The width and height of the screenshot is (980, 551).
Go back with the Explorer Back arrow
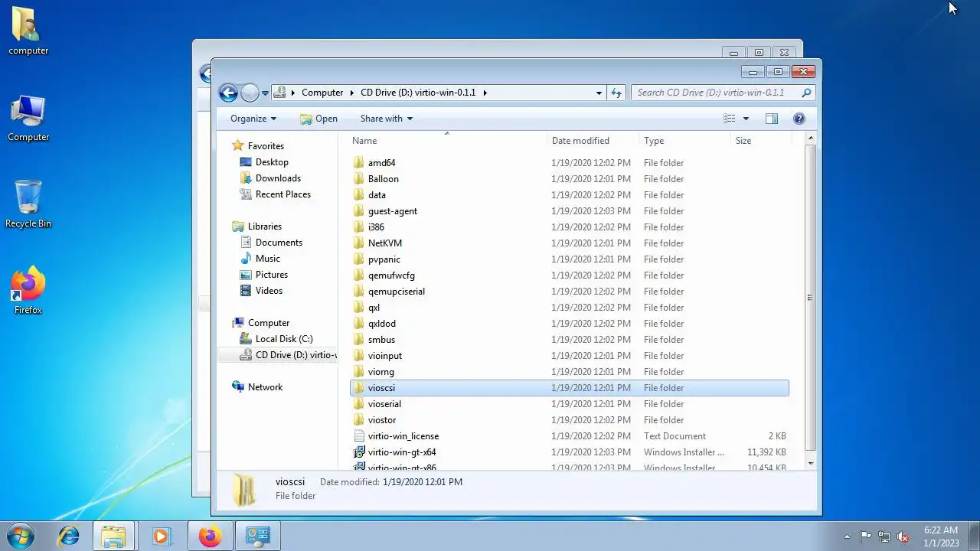point(228,93)
